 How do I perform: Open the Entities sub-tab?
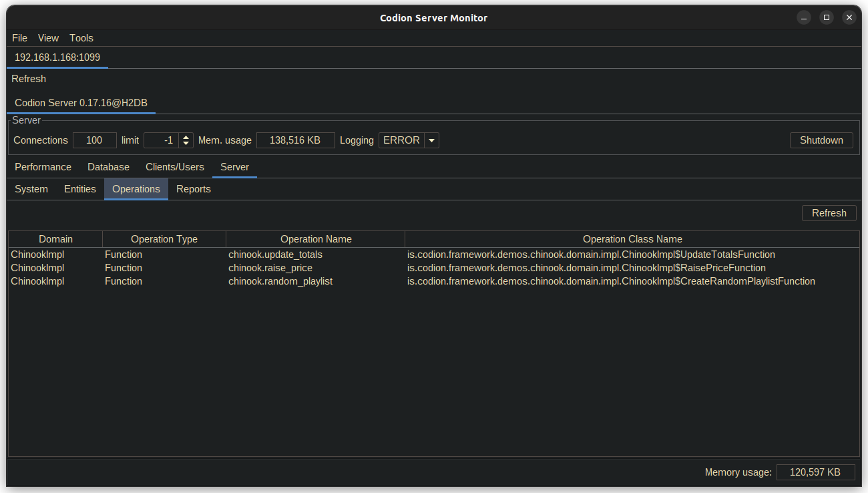(x=80, y=189)
